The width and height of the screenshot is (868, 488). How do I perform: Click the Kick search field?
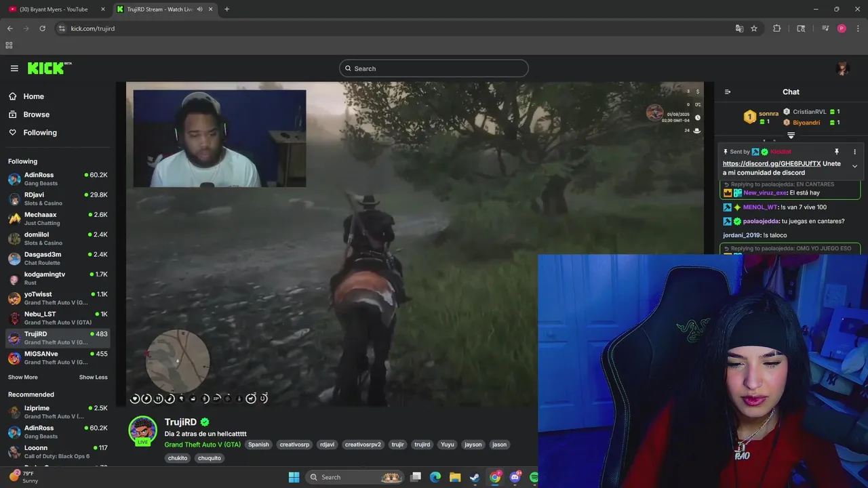(x=433, y=68)
